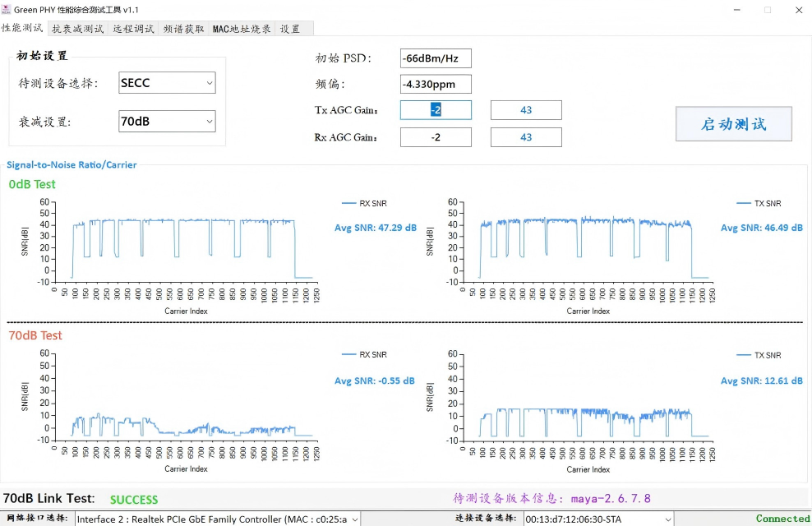
Task: Click the RX SNR legend marker in 70dB test
Action: pos(348,354)
